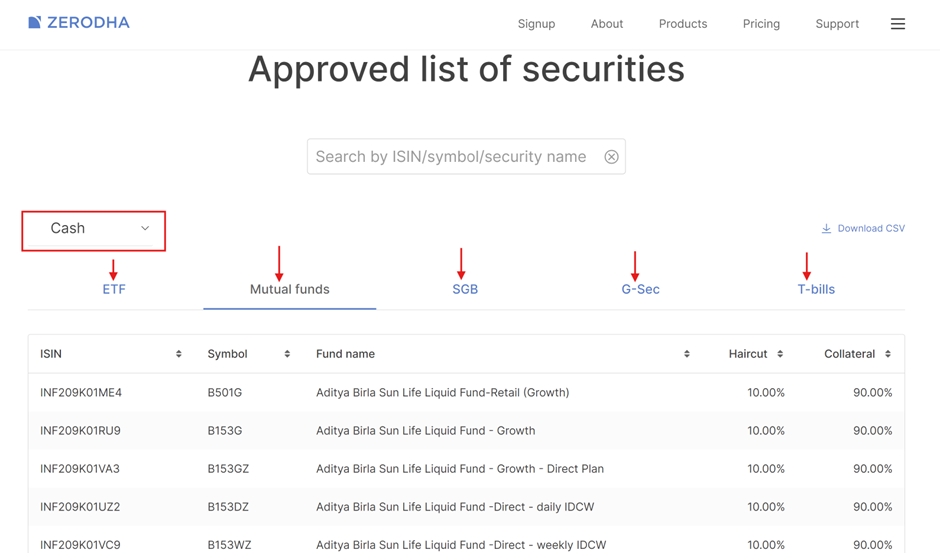Select the Mutual funds tab
The image size is (940, 553).
(290, 289)
